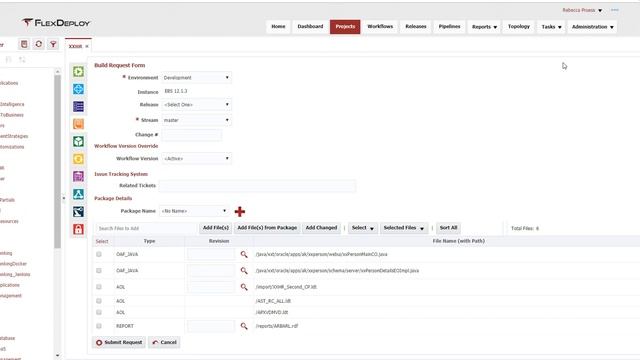Viewport: 640px width, 360px height.
Task: Click the teal topology triangle icon
Action: [78, 194]
